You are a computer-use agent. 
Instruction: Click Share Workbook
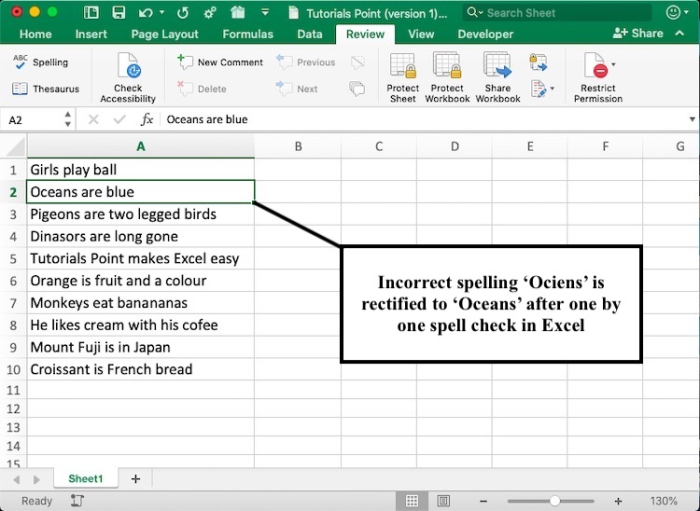coord(498,78)
